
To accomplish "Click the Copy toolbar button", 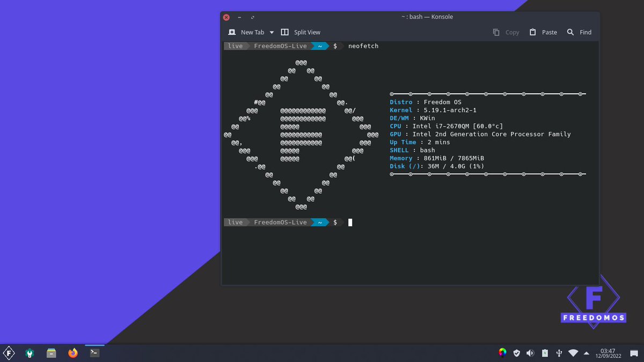I will coord(506,32).
